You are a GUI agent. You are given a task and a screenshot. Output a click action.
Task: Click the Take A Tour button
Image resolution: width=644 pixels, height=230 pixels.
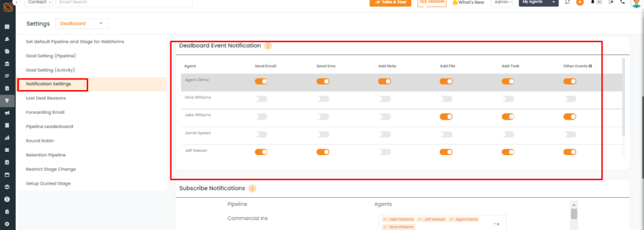(x=390, y=3)
